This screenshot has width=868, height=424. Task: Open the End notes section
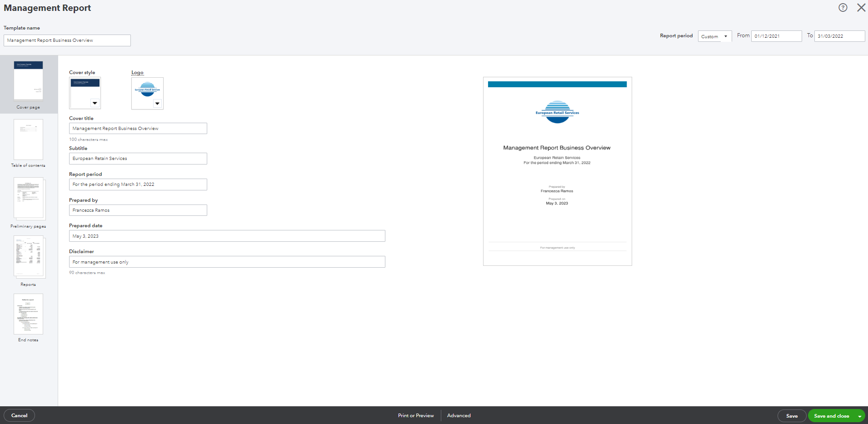pyautogui.click(x=28, y=318)
